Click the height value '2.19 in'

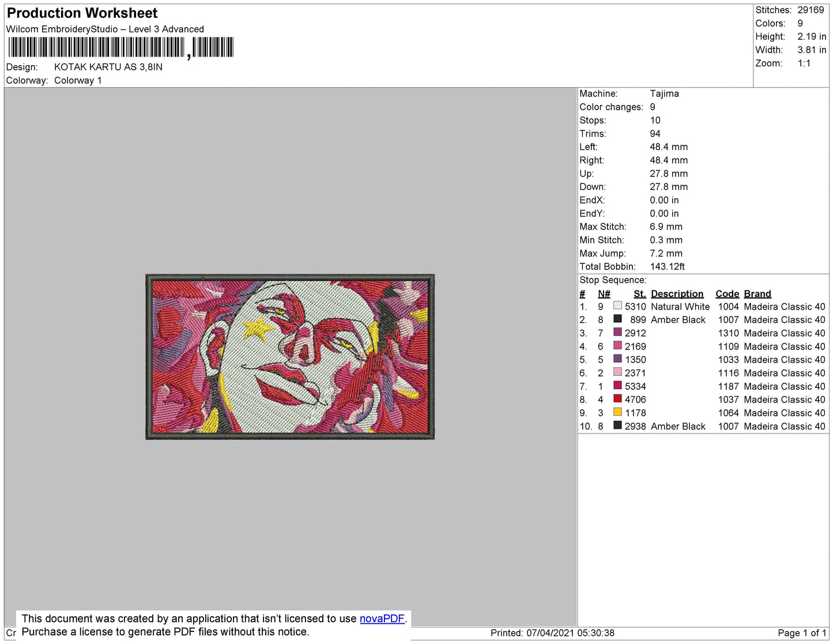pos(812,36)
